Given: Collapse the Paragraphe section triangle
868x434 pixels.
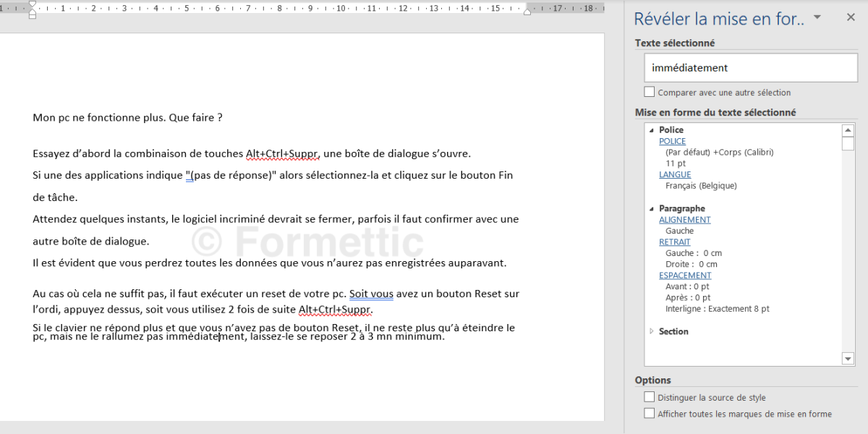Looking at the screenshot, I should (x=652, y=209).
